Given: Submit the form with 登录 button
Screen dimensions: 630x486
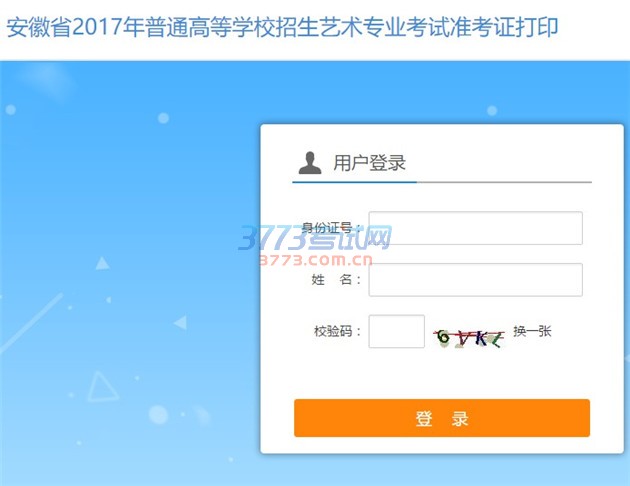Looking at the screenshot, I should coord(442,418).
